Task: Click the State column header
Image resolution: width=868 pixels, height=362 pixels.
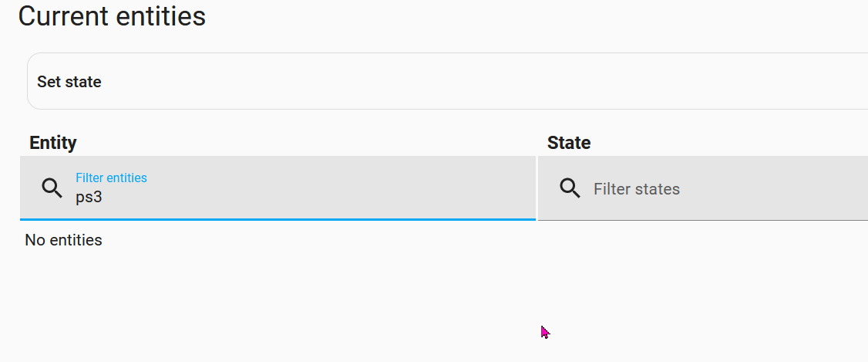Action: point(569,143)
